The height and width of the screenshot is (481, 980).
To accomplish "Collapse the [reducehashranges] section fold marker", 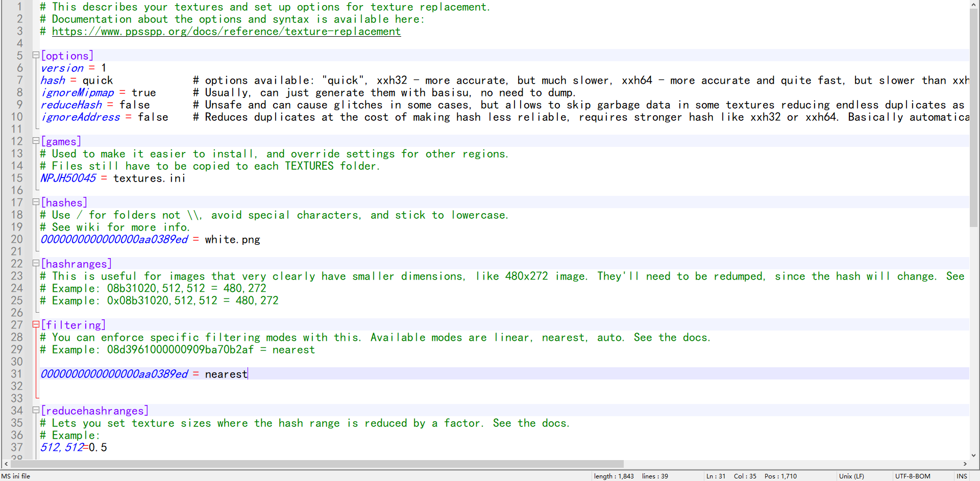I will click(36, 410).
